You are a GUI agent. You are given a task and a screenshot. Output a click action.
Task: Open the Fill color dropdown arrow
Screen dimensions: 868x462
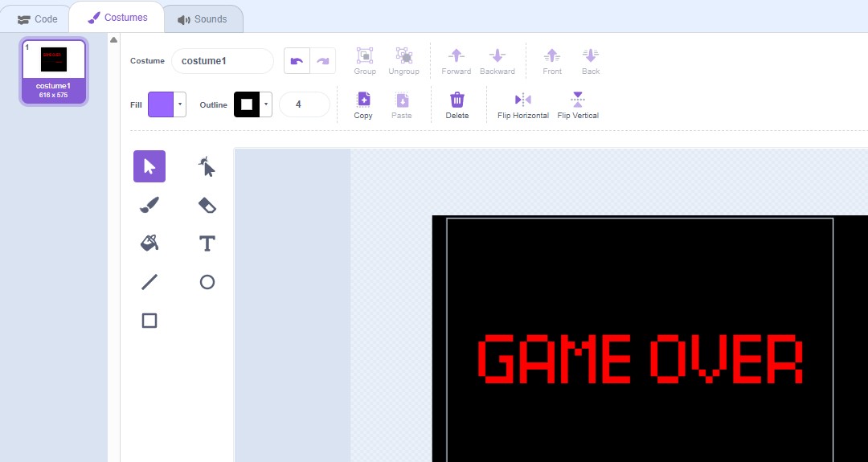point(180,104)
